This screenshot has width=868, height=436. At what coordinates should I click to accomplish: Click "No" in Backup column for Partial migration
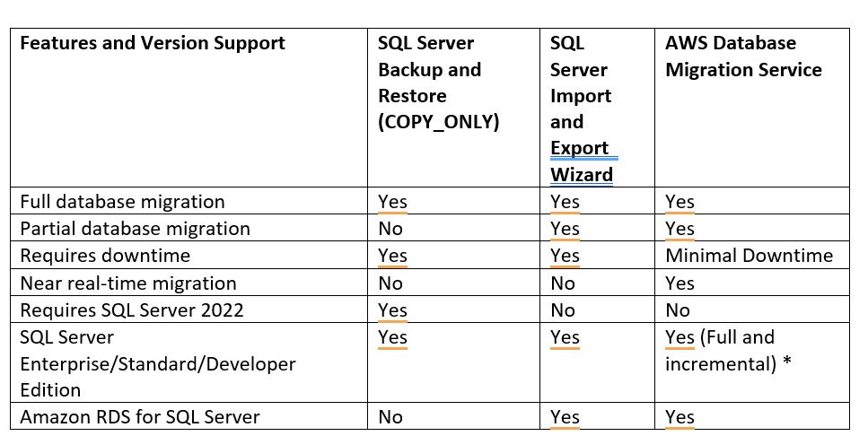pos(390,229)
